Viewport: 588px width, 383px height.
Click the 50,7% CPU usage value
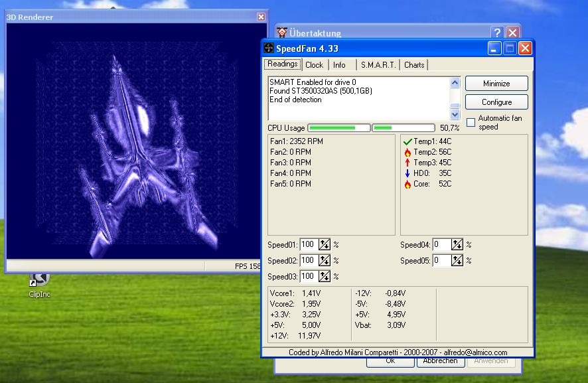449,128
